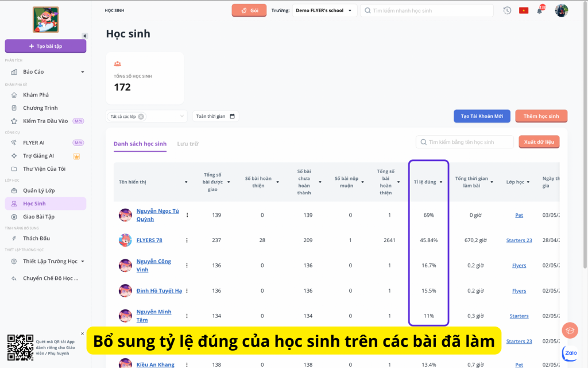Open the Zalo chat icon
The image size is (588, 368).
pyautogui.click(x=570, y=352)
